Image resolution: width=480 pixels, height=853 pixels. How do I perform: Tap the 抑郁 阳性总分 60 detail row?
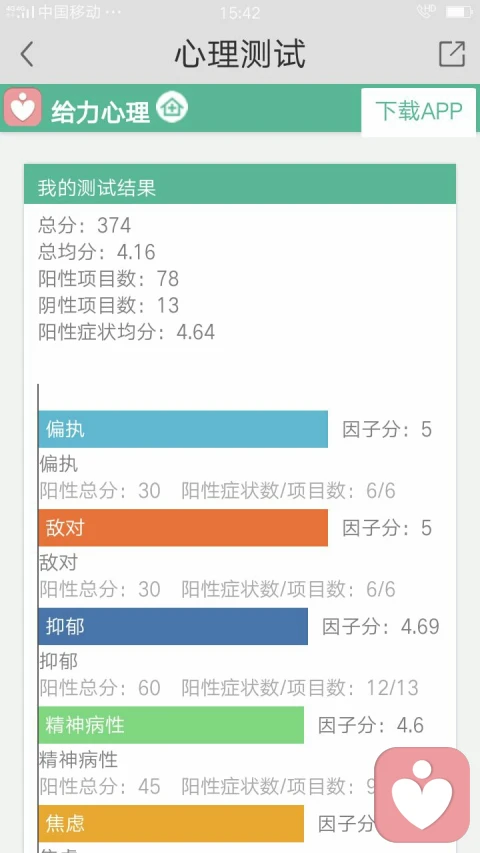pos(229,688)
